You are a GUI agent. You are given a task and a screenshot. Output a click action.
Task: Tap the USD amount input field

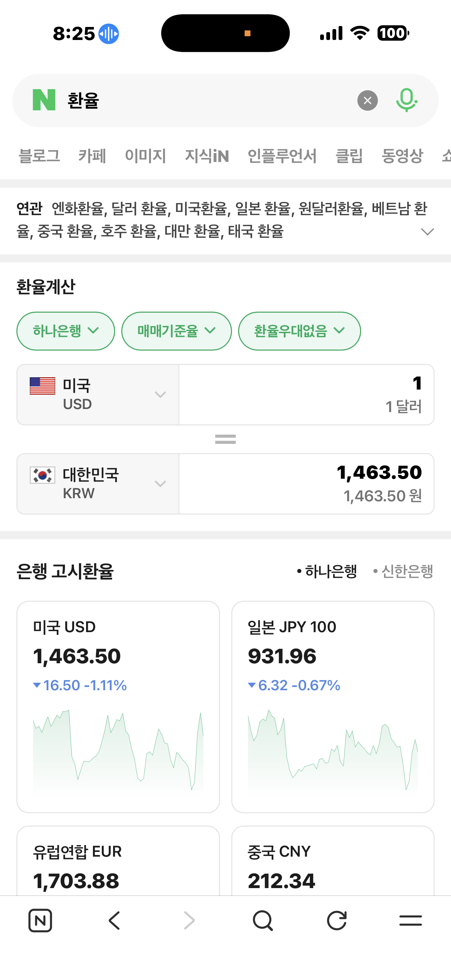(x=306, y=395)
